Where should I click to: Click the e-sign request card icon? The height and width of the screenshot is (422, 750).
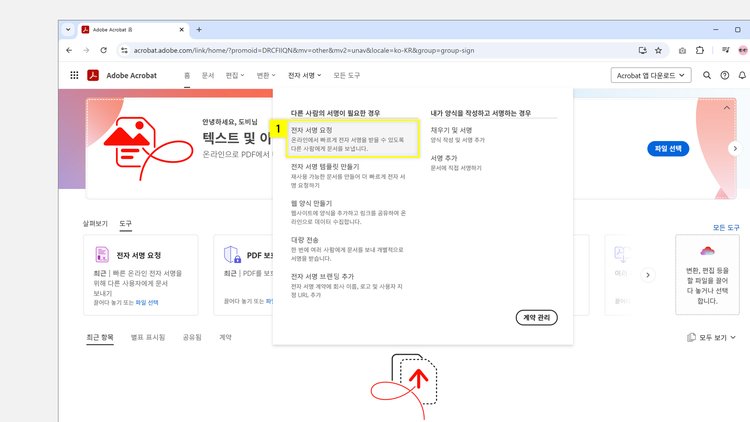click(102, 255)
